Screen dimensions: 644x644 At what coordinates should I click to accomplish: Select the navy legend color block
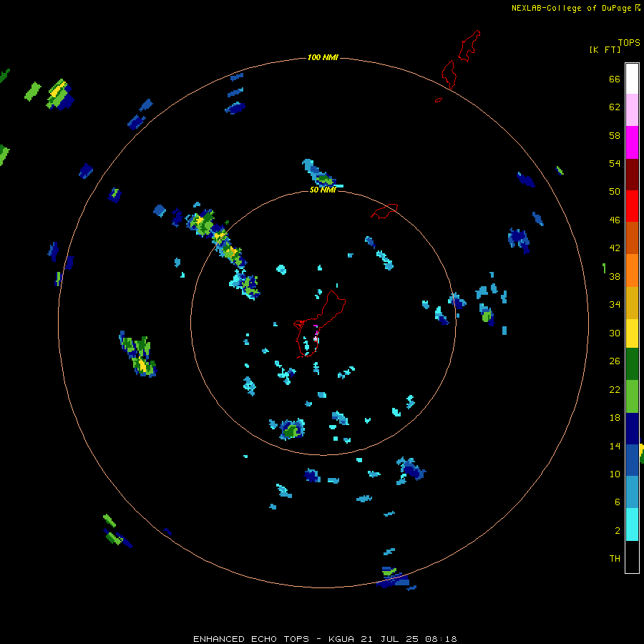tap(632, 429)
